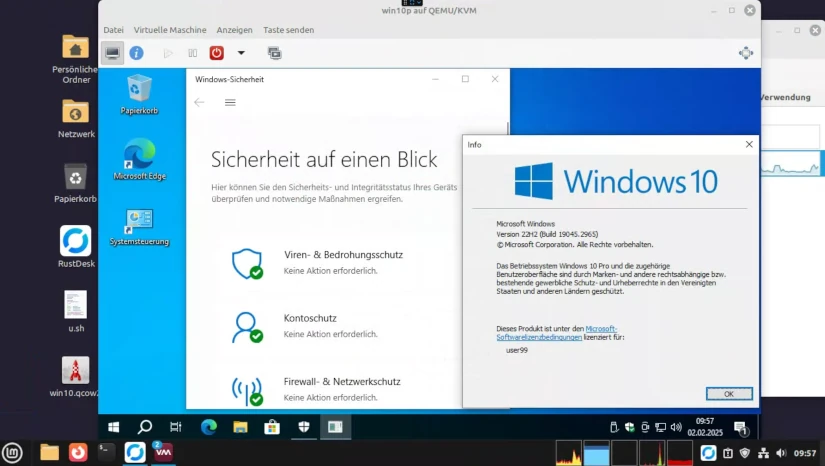
Task: Open the Kontoschutz section
Action: pos(310,319)
